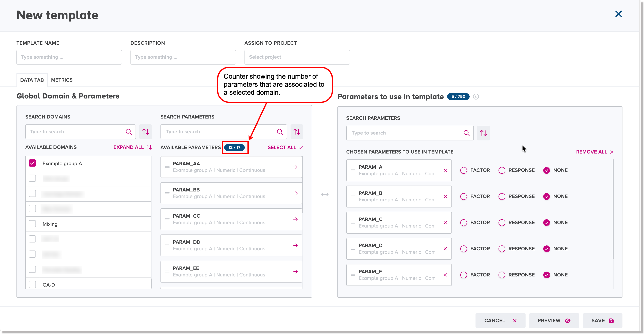
Task: Select NONE for PARAM_C
Action: click(546, 223)
